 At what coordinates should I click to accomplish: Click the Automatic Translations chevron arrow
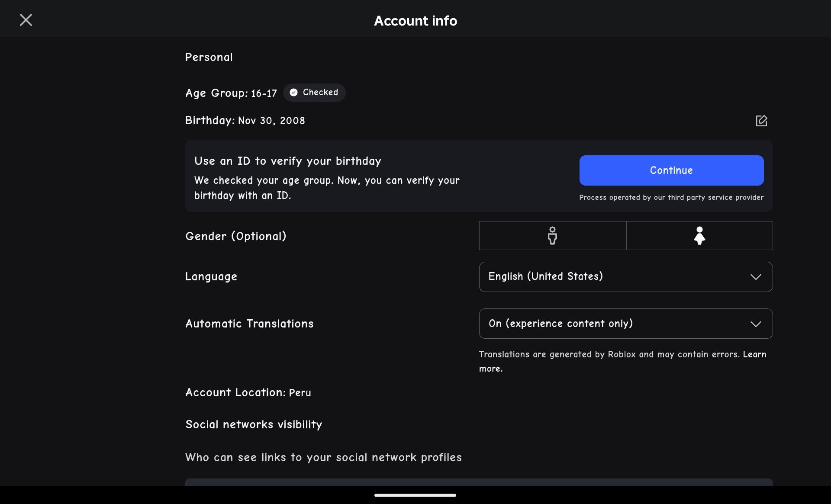756,324
